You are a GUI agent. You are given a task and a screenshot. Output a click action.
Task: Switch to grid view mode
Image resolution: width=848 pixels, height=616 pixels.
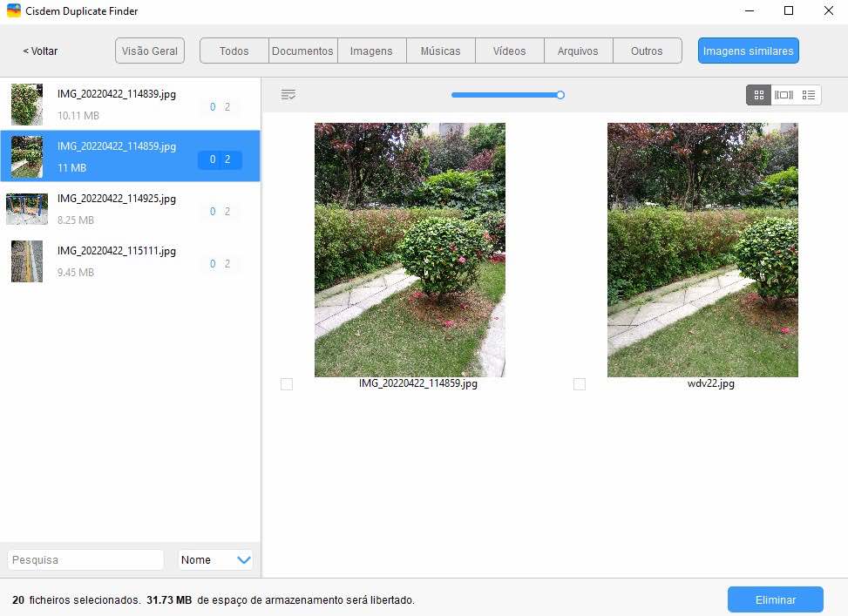point(758,94)
